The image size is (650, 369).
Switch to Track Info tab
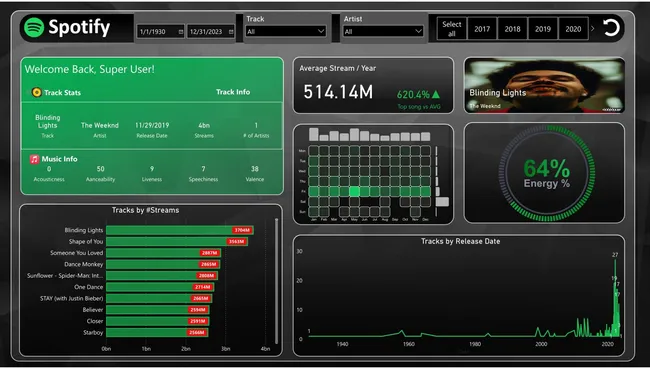coord(233,92)
